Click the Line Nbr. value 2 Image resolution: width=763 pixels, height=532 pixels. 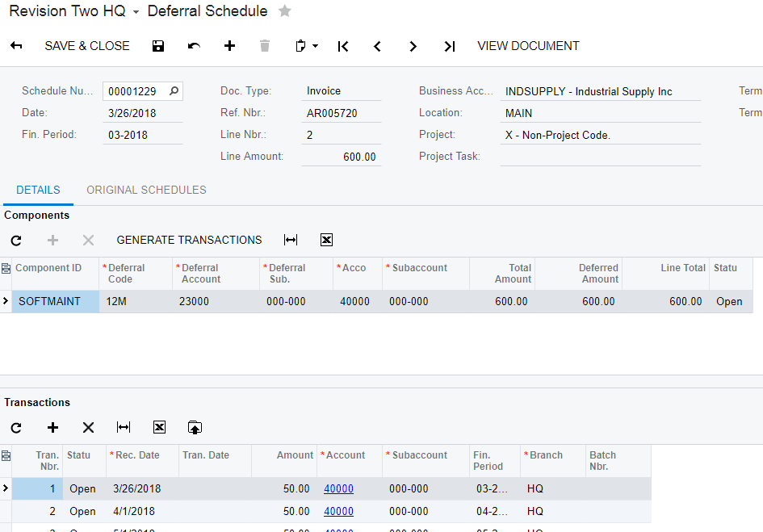pos(341,135)
